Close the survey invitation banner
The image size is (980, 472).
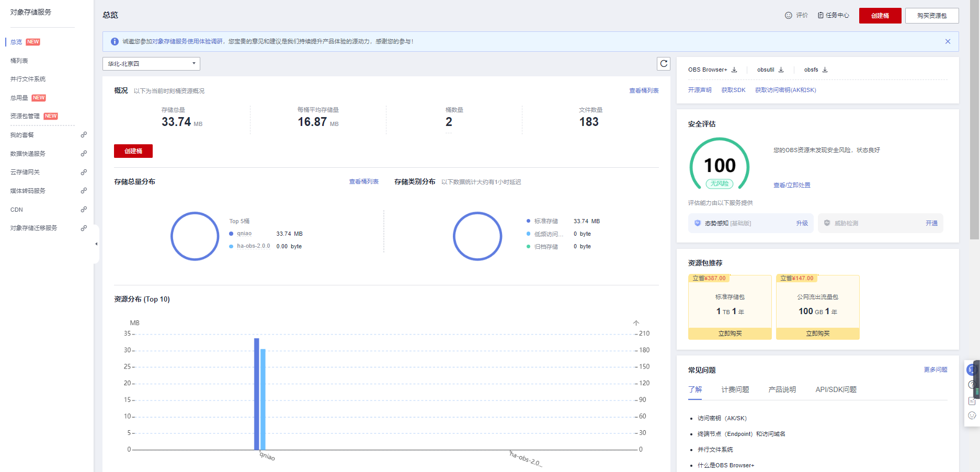pos(948,41)
